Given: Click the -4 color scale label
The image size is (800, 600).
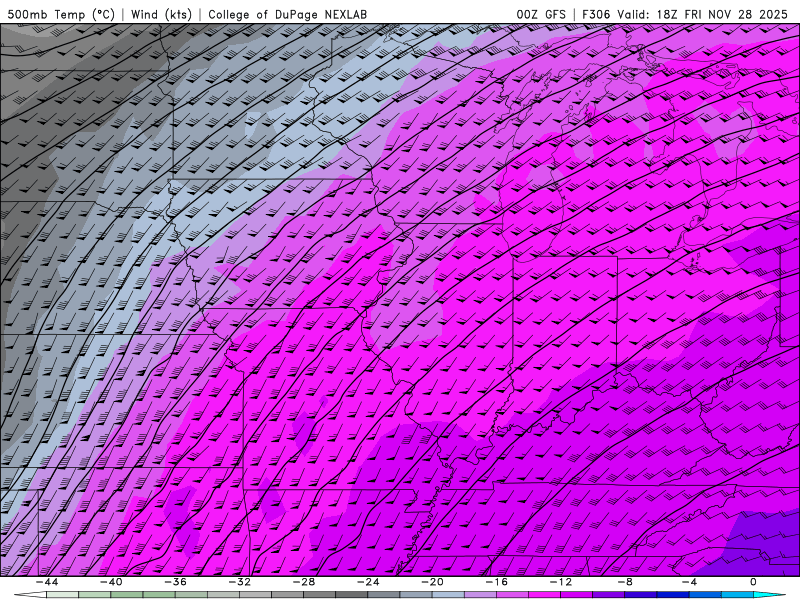Looking at the screenshot, I should 690,582.
